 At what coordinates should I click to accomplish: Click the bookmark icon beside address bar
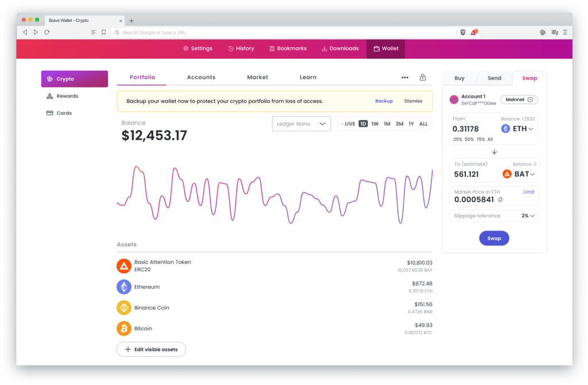coord(104,32)
